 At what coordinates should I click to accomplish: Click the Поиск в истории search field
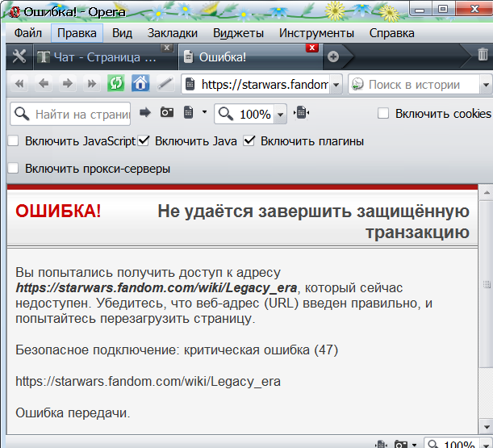(x=420, y=85)
